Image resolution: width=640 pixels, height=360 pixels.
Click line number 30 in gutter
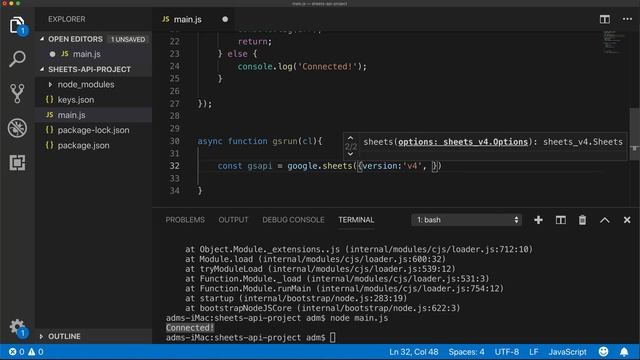(174, 141)
